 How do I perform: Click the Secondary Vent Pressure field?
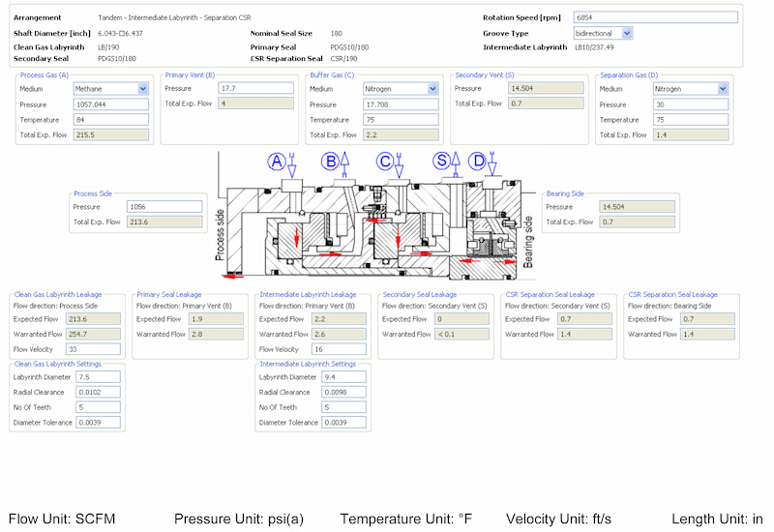tap(546, 88)
